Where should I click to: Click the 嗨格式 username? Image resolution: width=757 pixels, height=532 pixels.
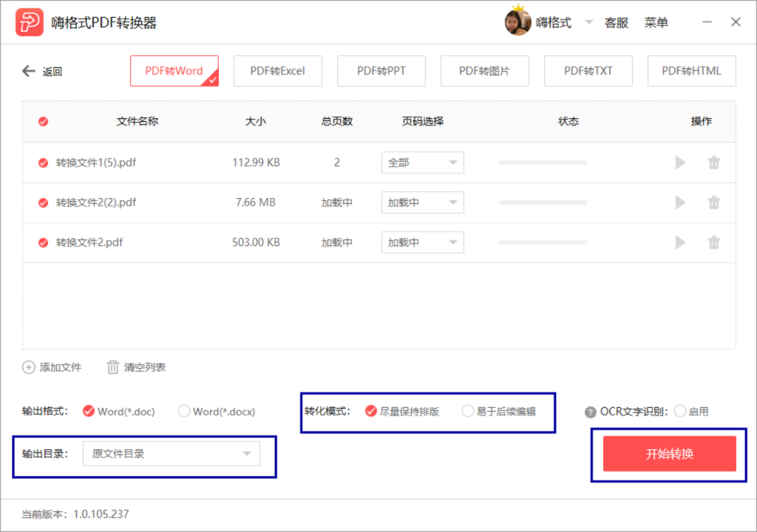[554, 23]
